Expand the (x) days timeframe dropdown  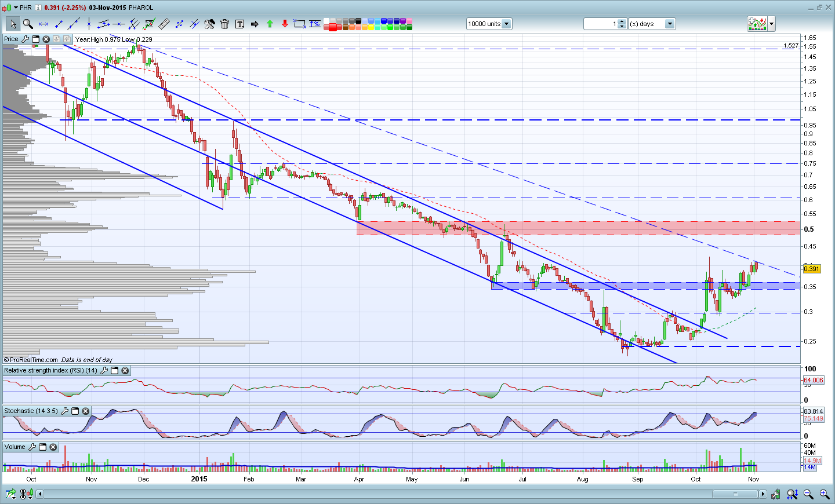(x=670, y=24)
